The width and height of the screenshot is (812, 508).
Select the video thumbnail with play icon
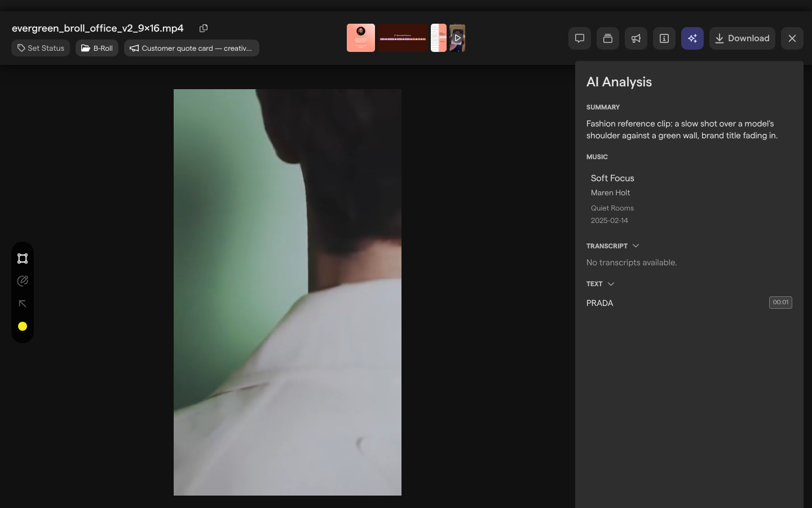457,38
